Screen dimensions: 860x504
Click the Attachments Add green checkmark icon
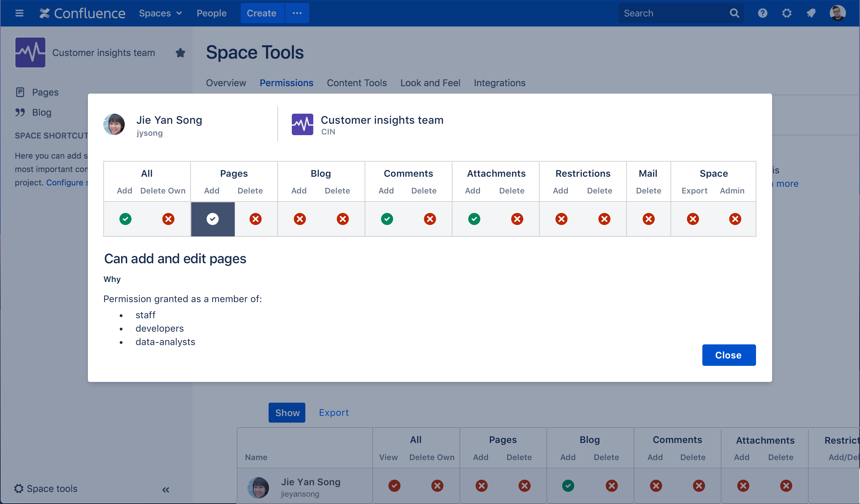click(474, 218)
